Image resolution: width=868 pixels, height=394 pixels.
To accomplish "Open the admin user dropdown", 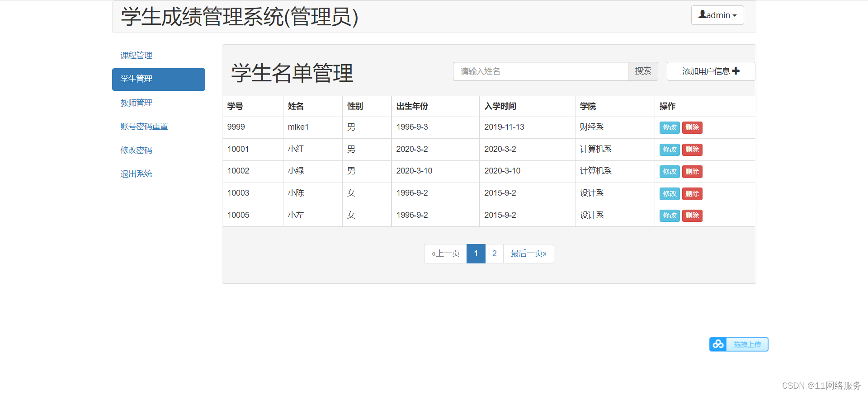I will click(x=717, y=15).
